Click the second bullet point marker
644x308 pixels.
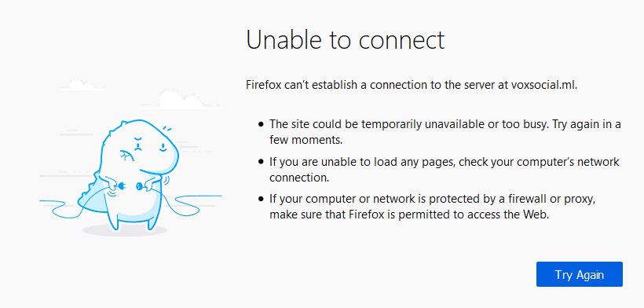point(261,162)
